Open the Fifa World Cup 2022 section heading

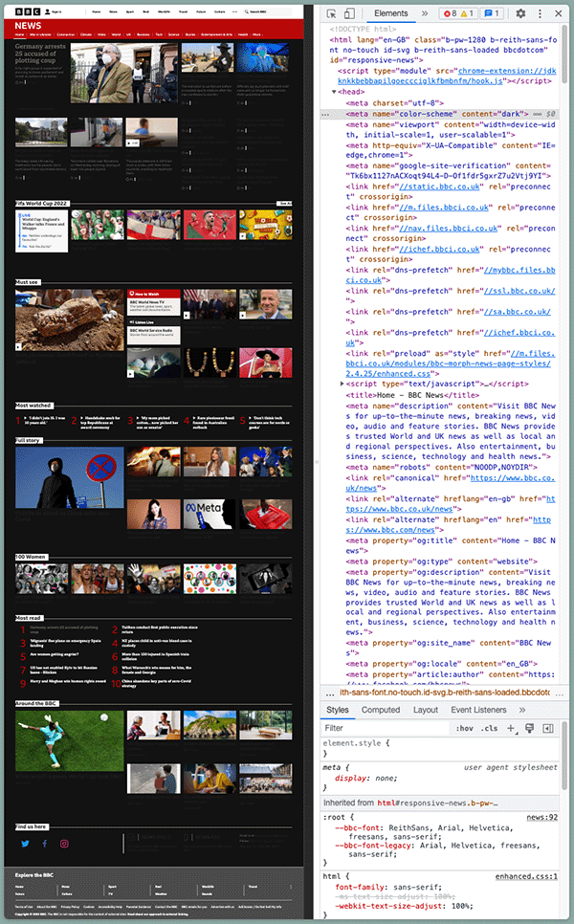tap(42, 204)
